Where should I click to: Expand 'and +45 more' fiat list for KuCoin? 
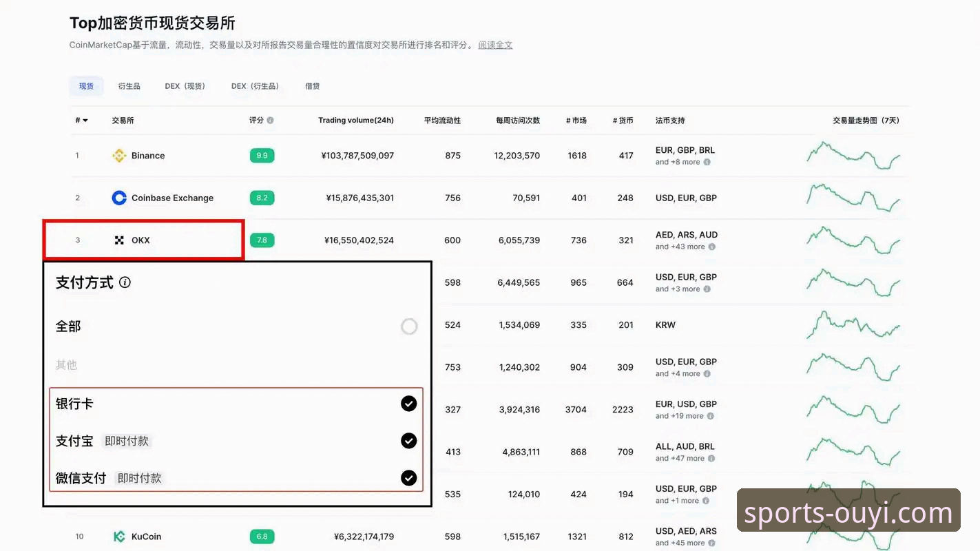point(680,543)
